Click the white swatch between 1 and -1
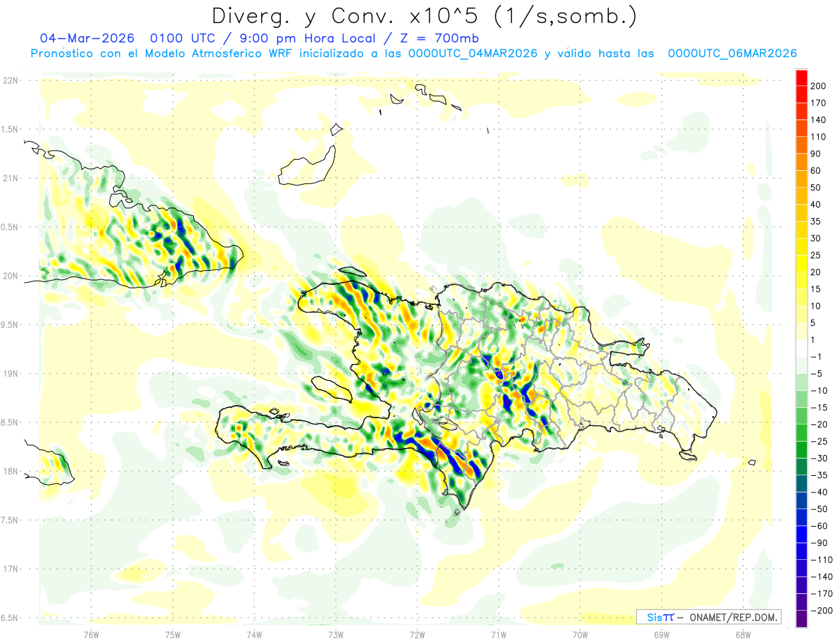Viewport: 834px width, 644px height. tap(802, 348)
